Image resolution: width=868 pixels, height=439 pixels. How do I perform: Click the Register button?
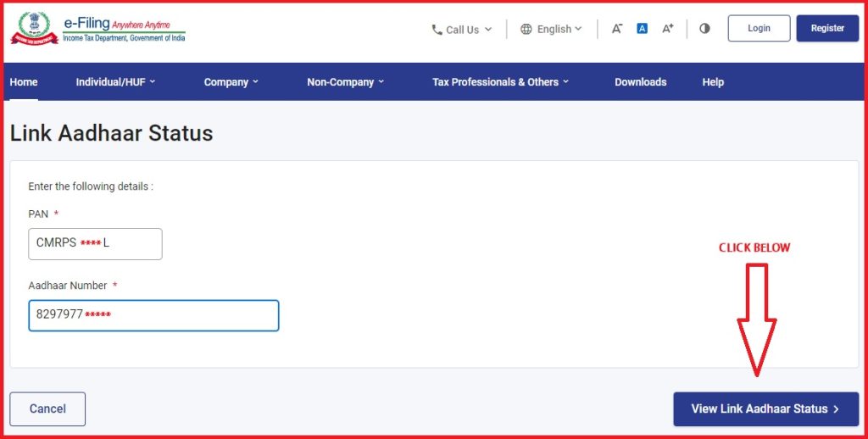[x=827, y=28]
